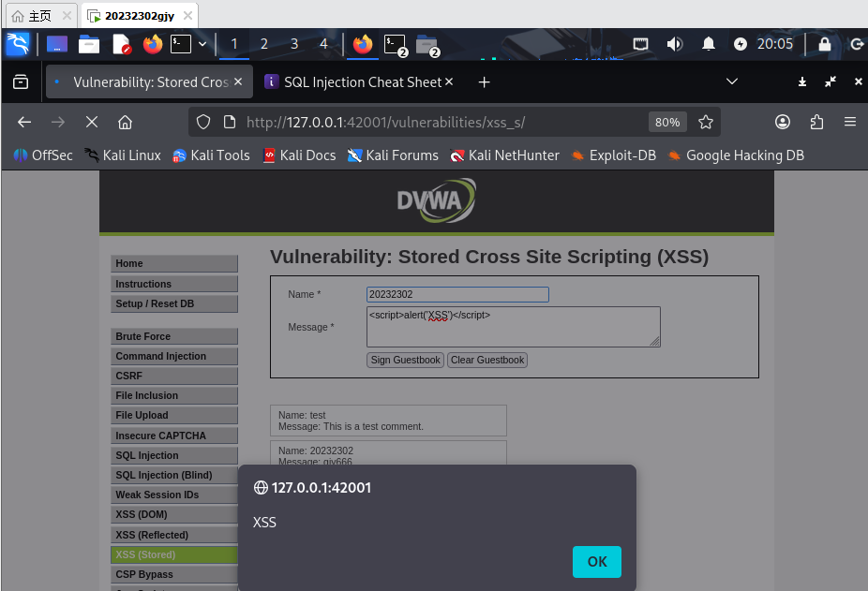Open the Weak Session IDs page

pyautogui.click(x=173, y=495)
